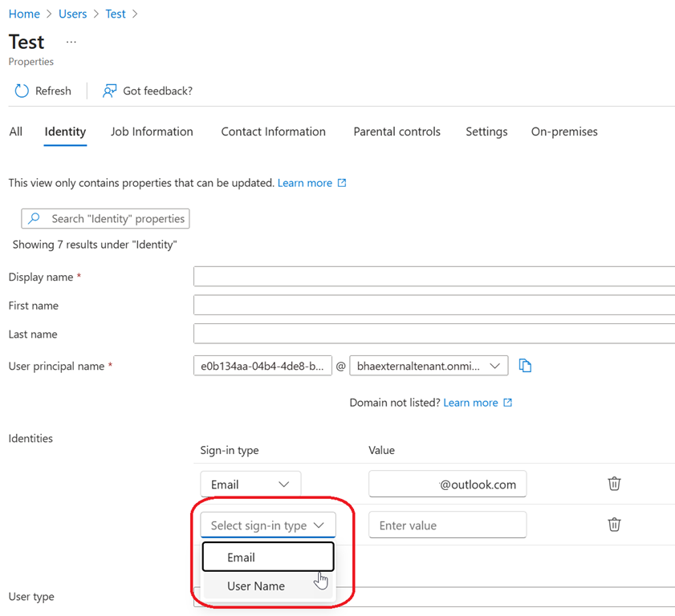Choose Email from sign-in type list
The image size is (675, 616).
tap(241, 557)
